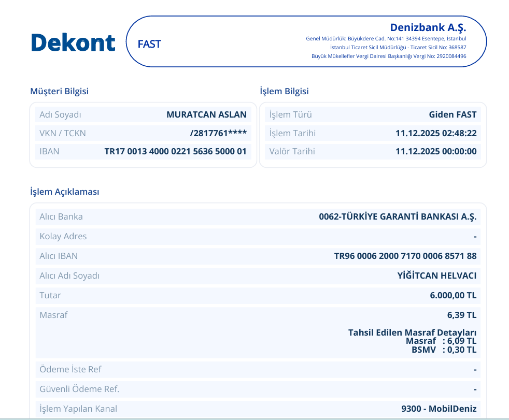Select the recipient name YİĞİTCAN HELVACI
Viewport: 509px width, 420px height.
(437, 276)
